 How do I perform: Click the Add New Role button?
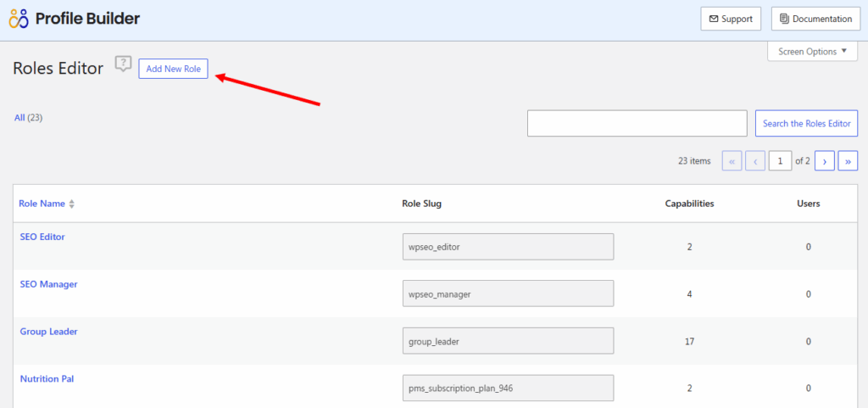[173, 69]
